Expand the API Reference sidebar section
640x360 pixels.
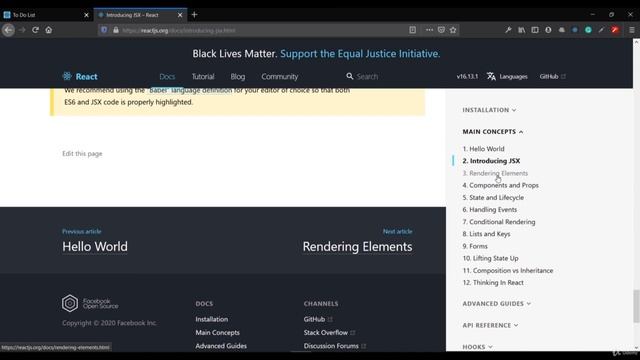coord(490,325)
